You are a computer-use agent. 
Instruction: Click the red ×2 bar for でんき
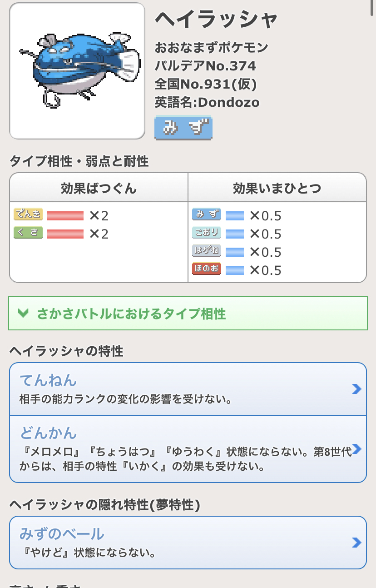coord(65,215)
